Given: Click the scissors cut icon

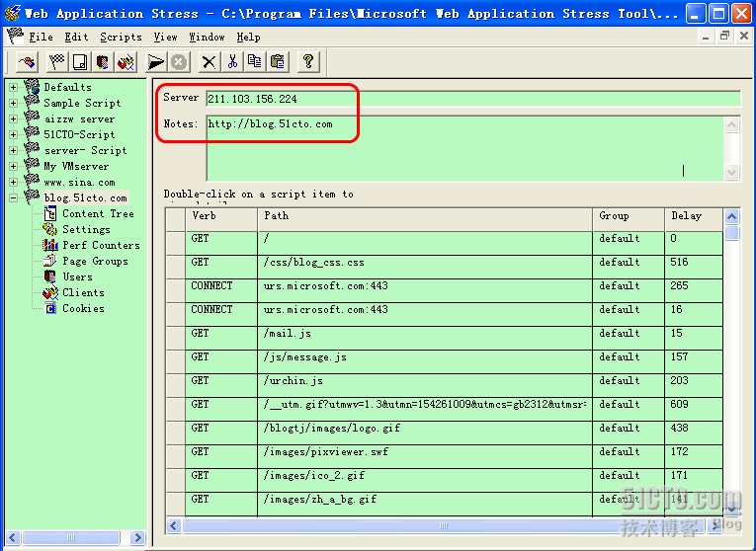Looking at the screenshot, I should (232, 62).
